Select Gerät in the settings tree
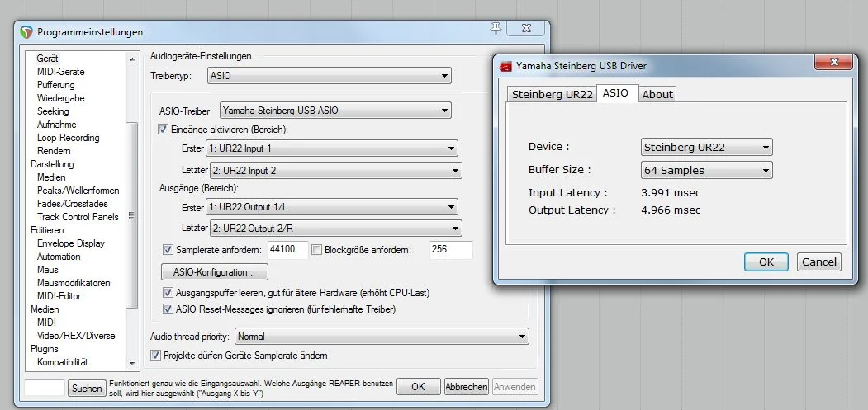The image size is (868, 410). coord(48,58)
